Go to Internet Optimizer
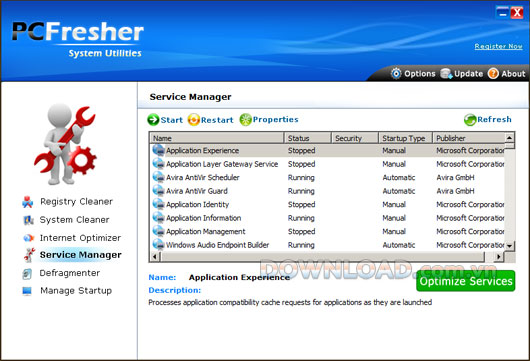 (80, 238)
